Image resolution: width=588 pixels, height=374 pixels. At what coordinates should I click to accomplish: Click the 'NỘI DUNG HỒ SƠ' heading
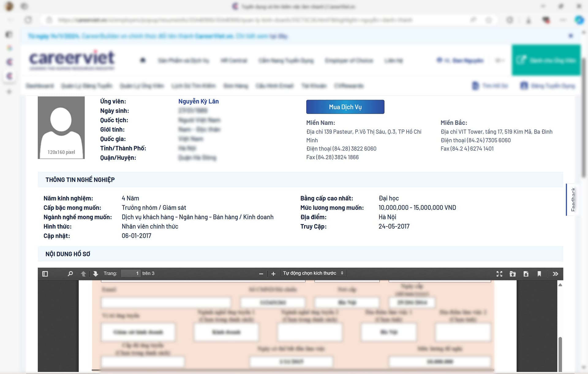(x=68, y=254)
